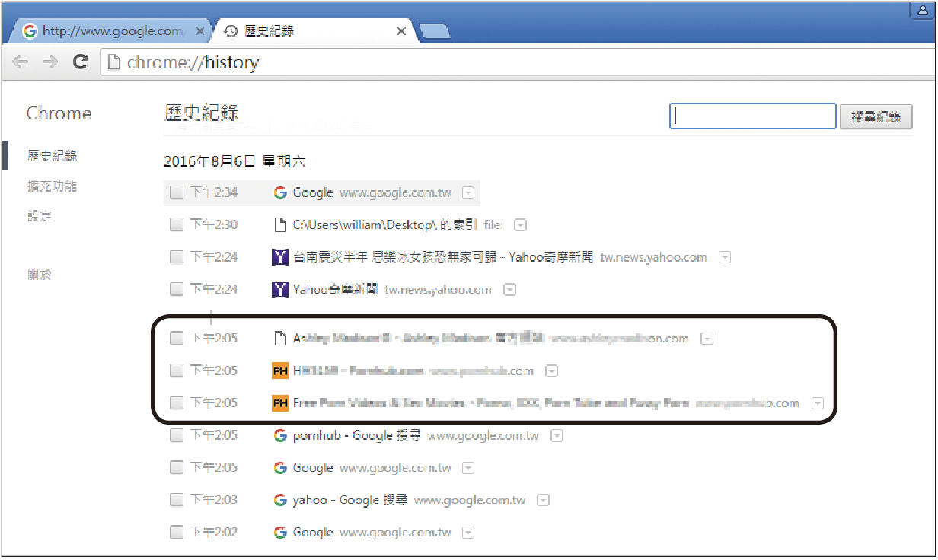Close the 歷史紀錄 tab
The width and height of the screenshot is (938, 560).
[401, 31]
